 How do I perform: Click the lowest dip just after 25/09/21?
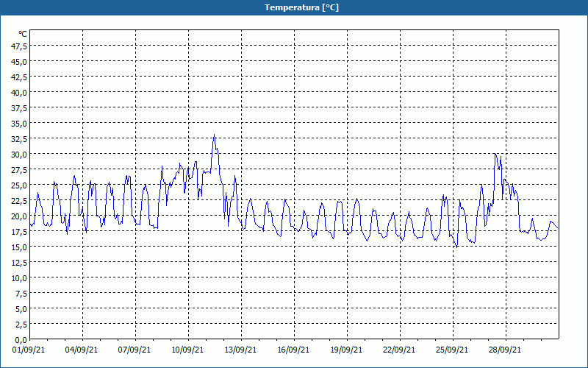[456, 247]
